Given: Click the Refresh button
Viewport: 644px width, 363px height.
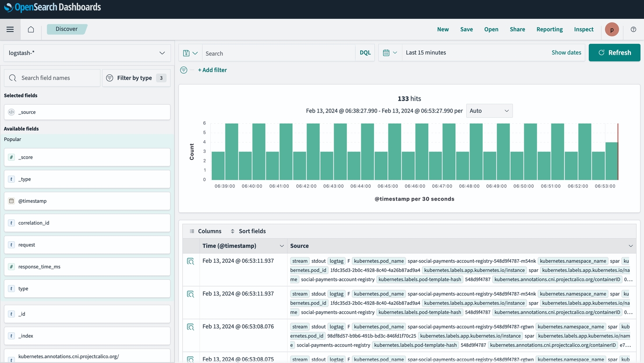Looking at the screenshot, I should click(x=614, y=53).
